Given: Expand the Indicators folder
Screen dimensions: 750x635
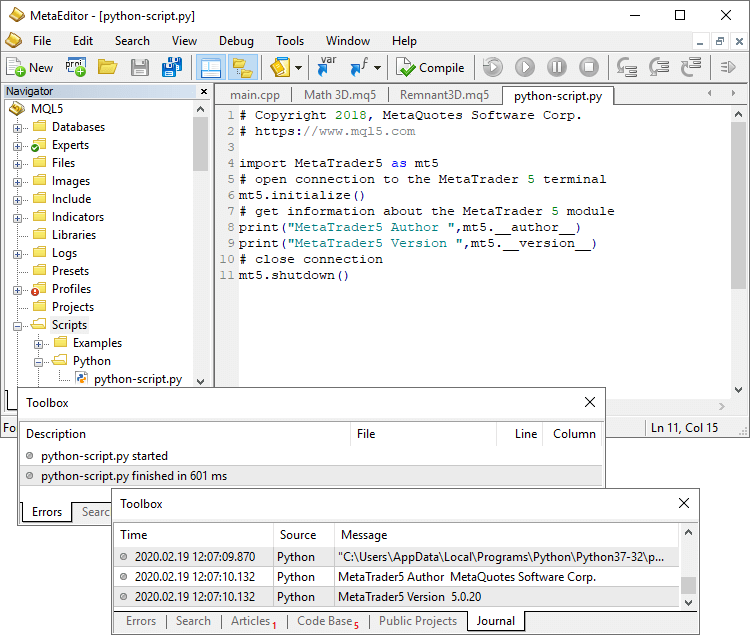Looking at the screenshot, I should [17, 218].
